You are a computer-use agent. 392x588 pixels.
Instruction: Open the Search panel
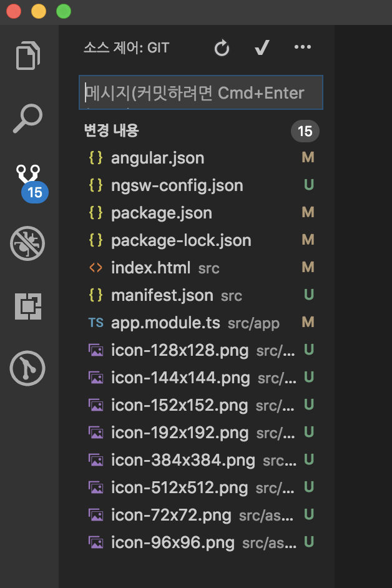[x=27, y=117]
